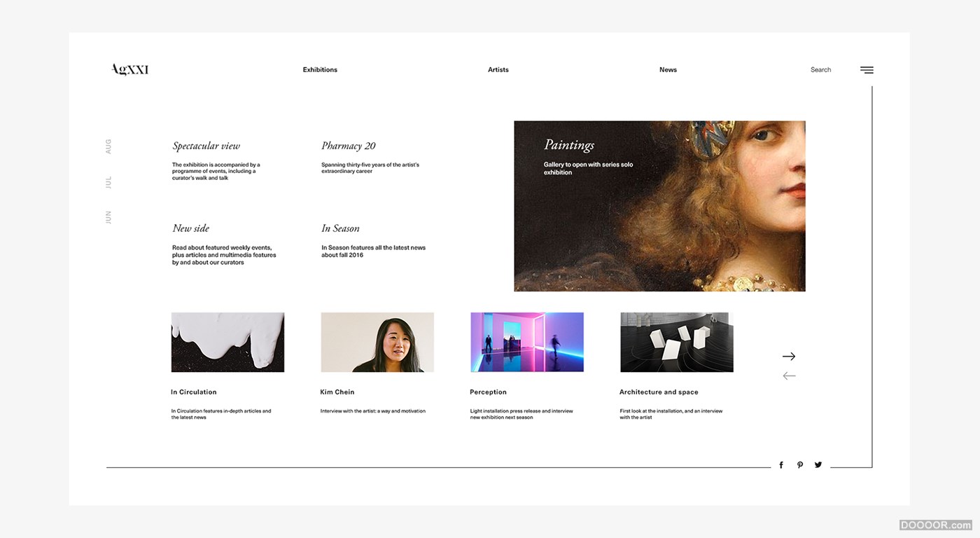The height and width of the screenshot is (538, 980).
Task: Select JUN in the month timeline
Action: click(x=108, y=217)
